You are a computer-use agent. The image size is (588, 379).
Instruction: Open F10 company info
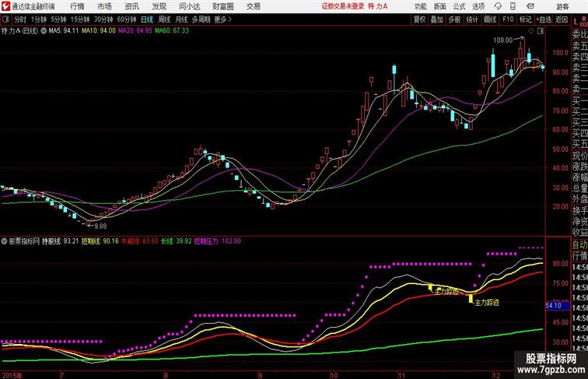[x=508, y=19]
